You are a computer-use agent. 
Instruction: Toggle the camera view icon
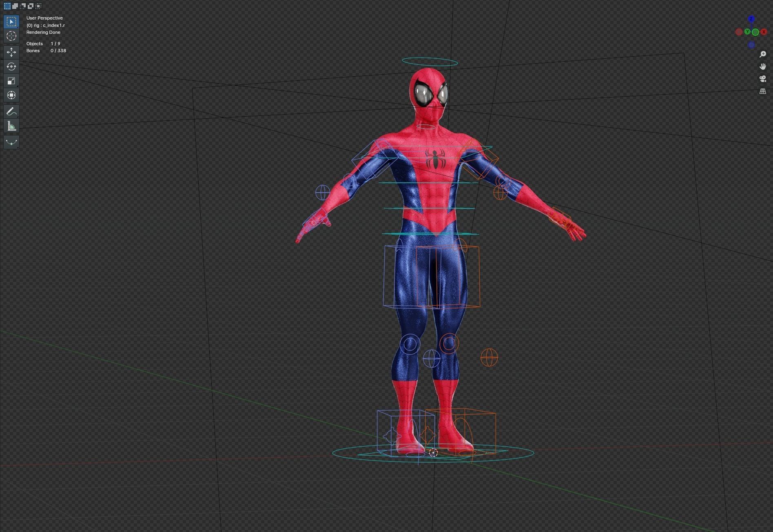click(x=763, y=79)
